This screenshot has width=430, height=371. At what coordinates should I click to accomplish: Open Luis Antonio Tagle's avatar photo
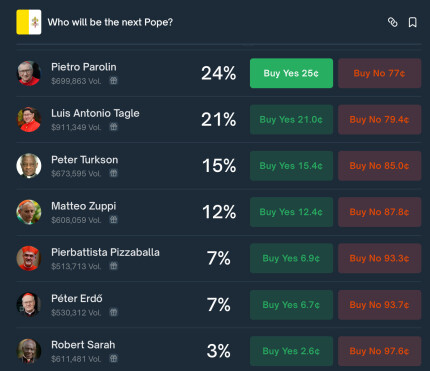[x=29, y=119]
